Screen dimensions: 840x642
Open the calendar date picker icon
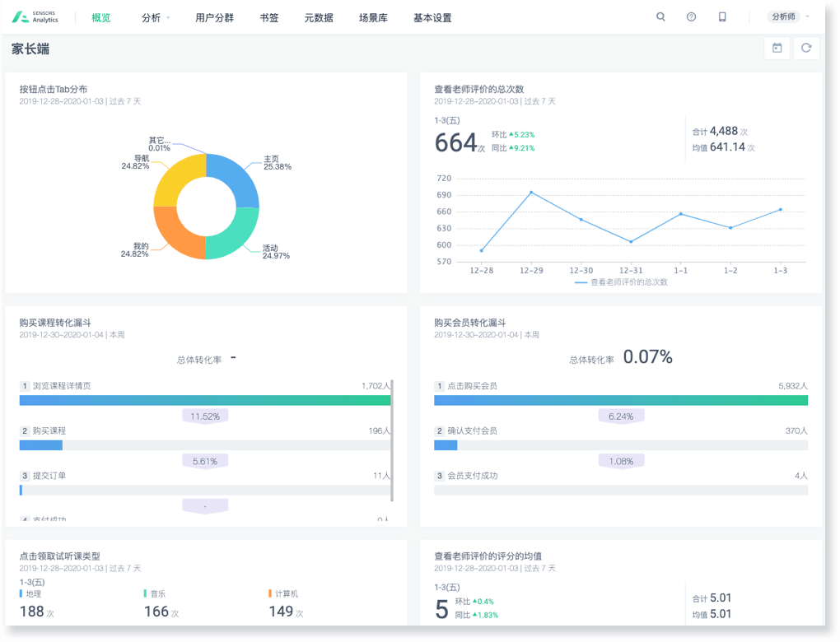[x=777, y=49]
